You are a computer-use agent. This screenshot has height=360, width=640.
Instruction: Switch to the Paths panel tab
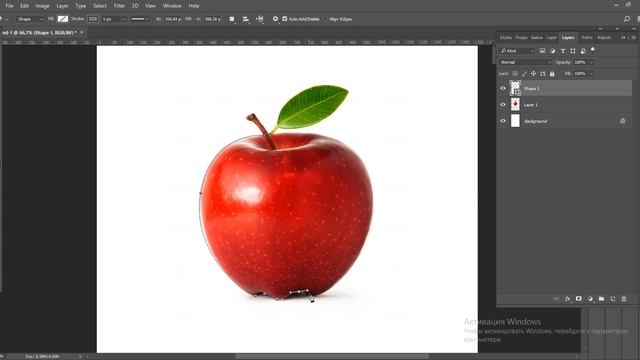click(x=587, y=38)
